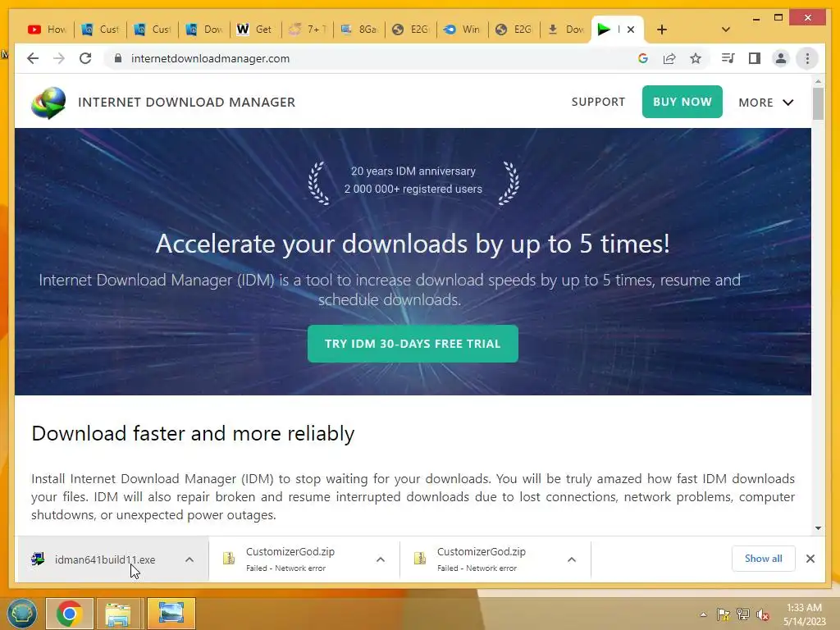Expand the MORE menu
Image resolution: width=840 pixels, height=630 pixels.
[x=765, y=103]
